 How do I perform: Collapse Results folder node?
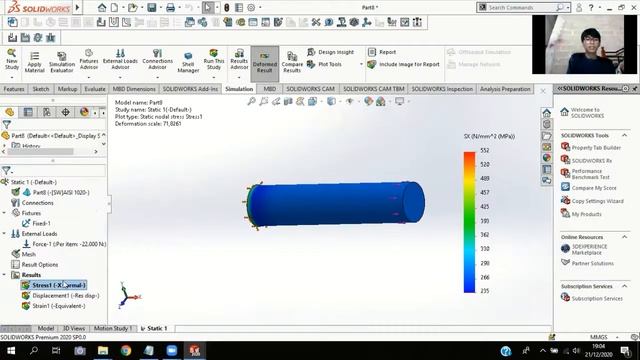click(4, 275)
